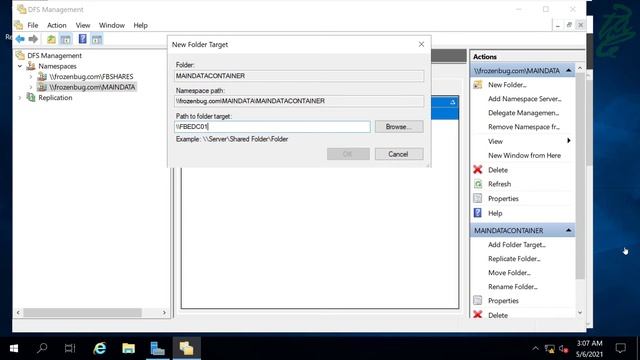This screenshot has width=640, height=360.
Task: Click Delete under the MAINDATA namespace actions
Action: click(498, 170)
